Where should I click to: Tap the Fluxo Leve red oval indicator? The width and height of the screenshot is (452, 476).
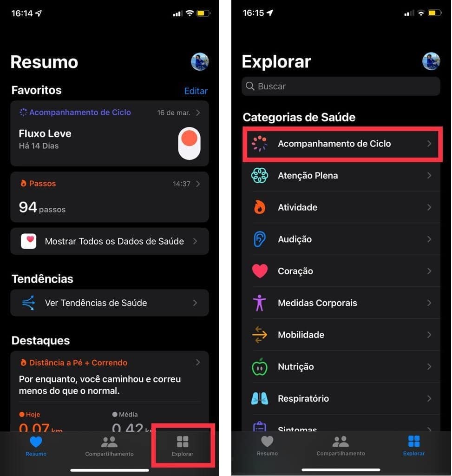point(189,143)
